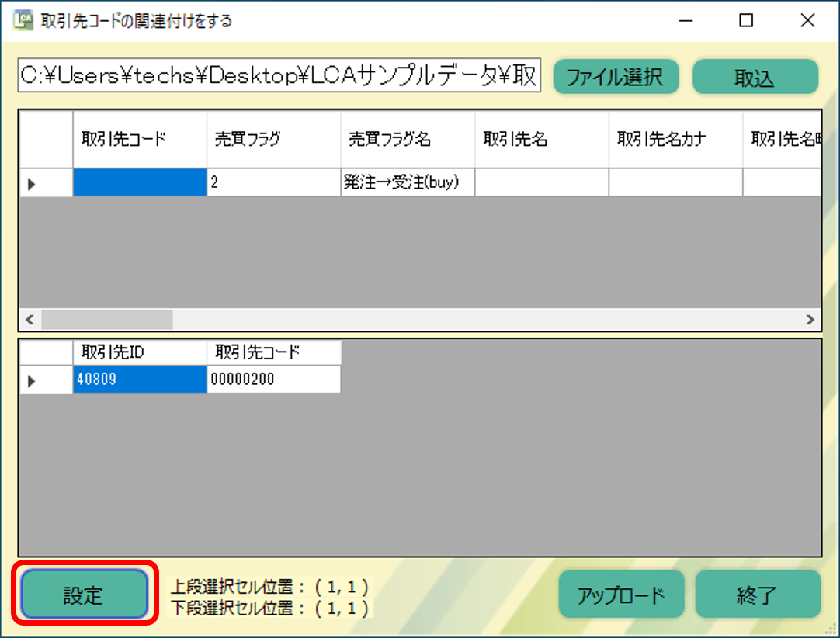Click the file path input field
This screenshot has width=840, height=638.
pos(279,77)
